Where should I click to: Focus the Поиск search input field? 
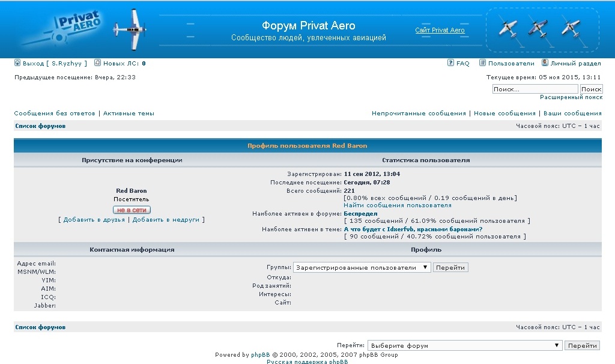(535, 89)
